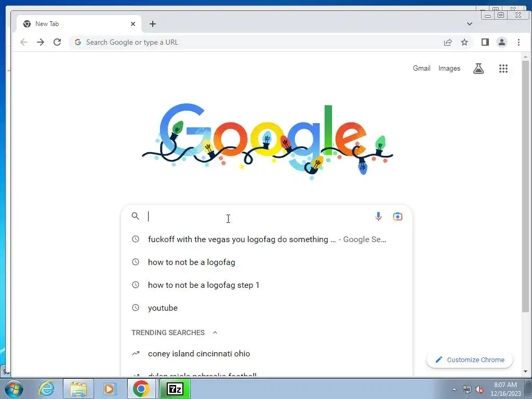This screenshot has height=399, width=532.
Task: Click the browser forward arrow
Action: 41,42
